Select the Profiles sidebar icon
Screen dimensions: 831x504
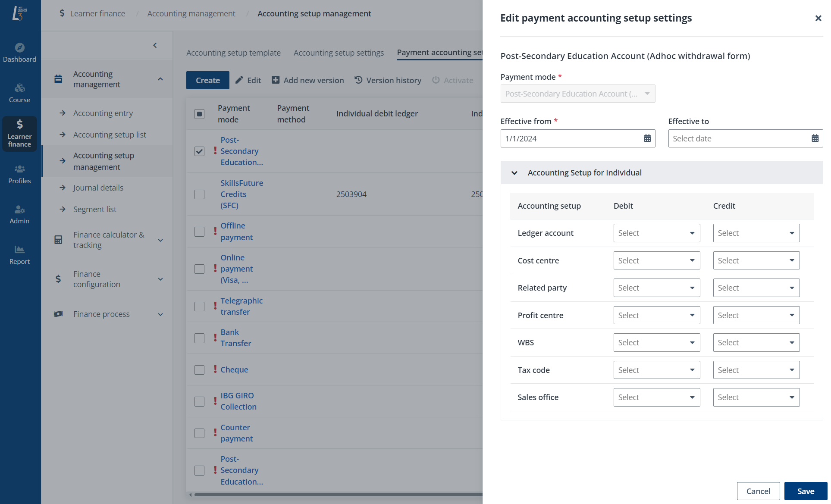(x=19, y=173)
